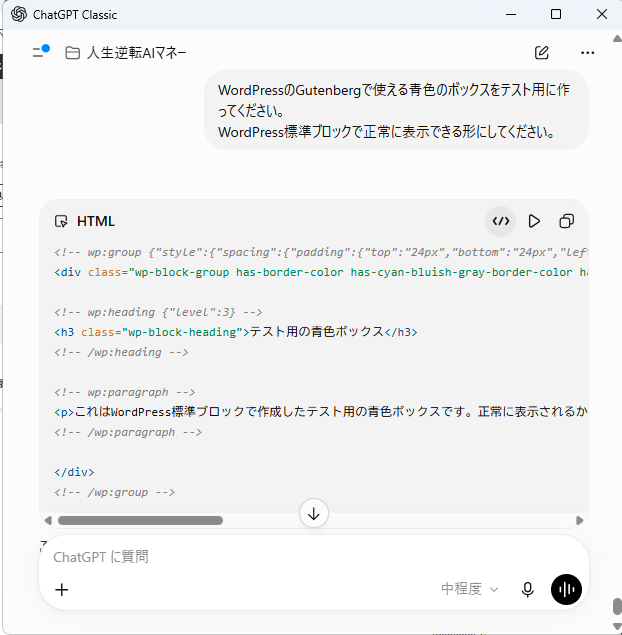The height and width of the screenshot is (635, 622).
Task: Copy the HTML code block
Action: [567, 221]
